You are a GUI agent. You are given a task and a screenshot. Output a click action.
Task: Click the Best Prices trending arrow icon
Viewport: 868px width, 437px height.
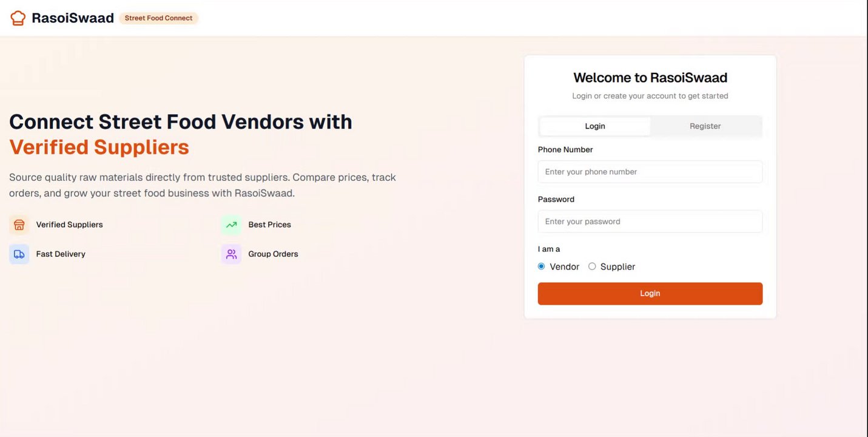(231, 225)
